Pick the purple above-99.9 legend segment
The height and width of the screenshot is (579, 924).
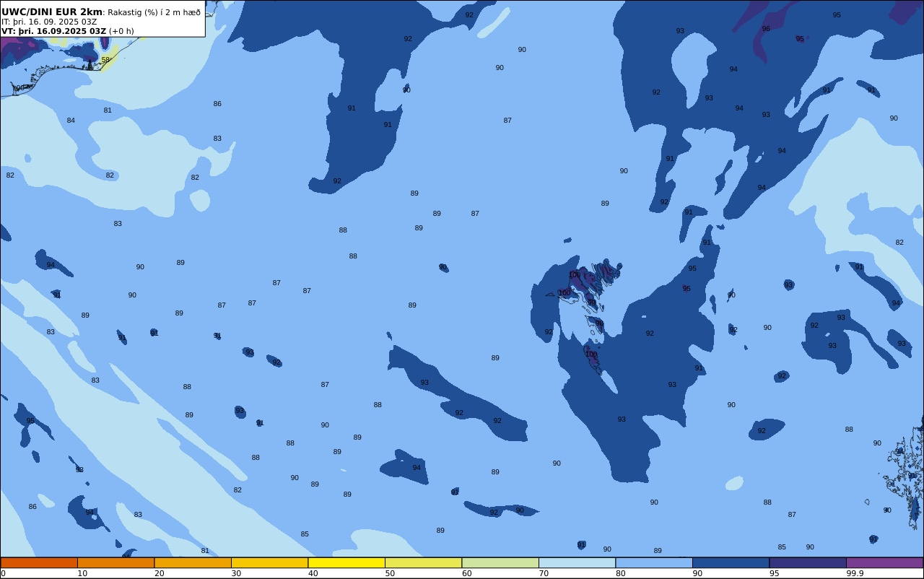884,562
